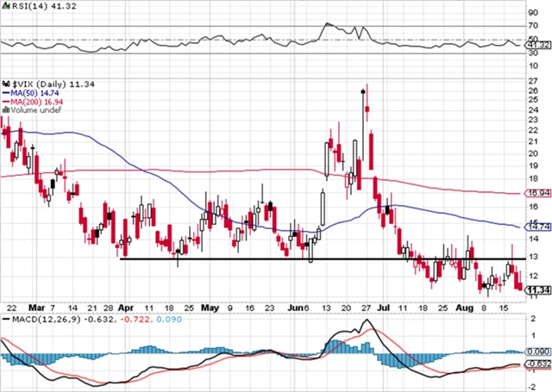This screenshot has height=392, width=552.
Task: Click the black horizontal support line at 13
Action: (x=259, y=258)
